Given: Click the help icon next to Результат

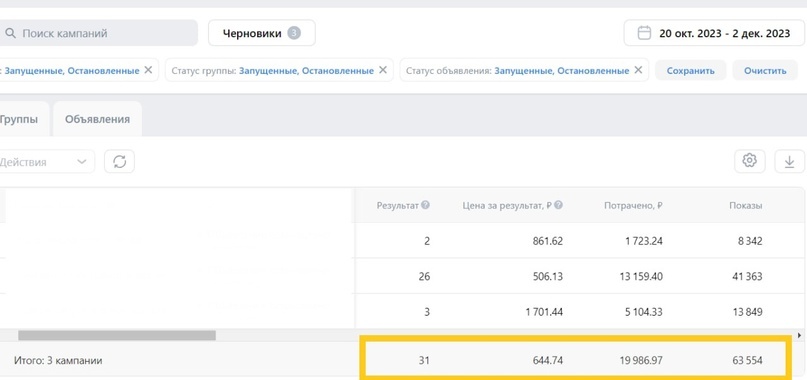Looking at the screenshot, I should (x=425, y=205).
